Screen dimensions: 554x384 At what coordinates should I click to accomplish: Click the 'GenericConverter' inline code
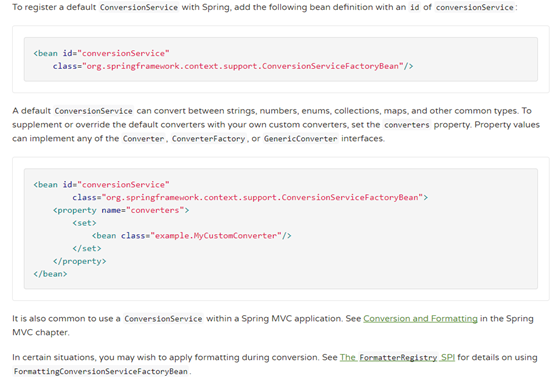[300, 139]
